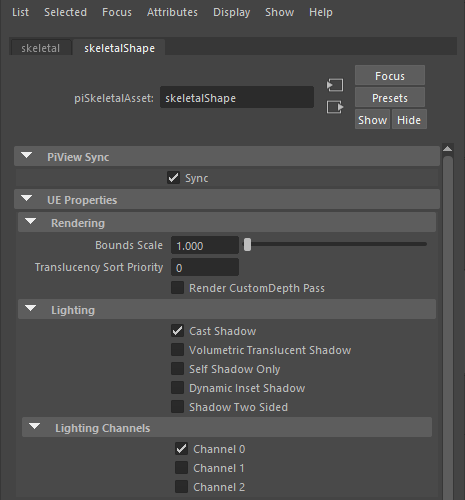
Task: Click the Focus button
Action: pos(390,76)
